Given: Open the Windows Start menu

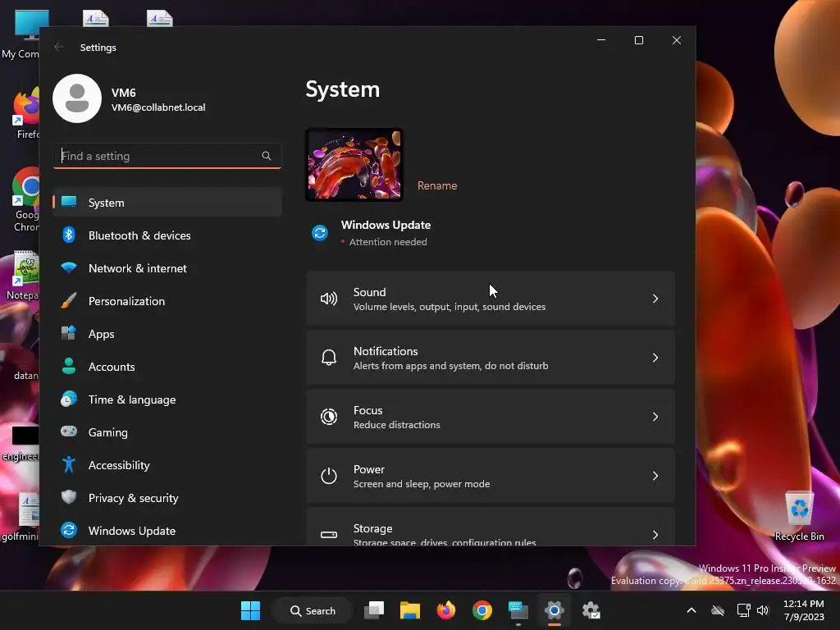Looking at the screenshot, I should pos(250,610).
